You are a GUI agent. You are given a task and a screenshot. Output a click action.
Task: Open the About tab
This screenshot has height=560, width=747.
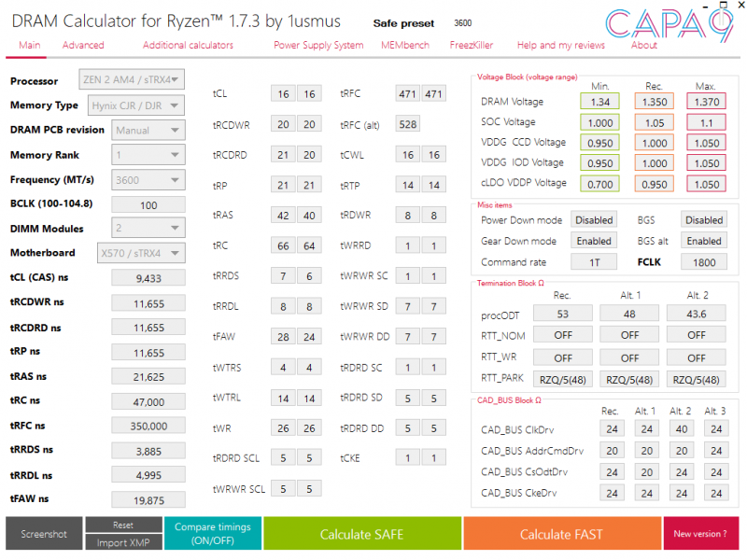(643, 45)
